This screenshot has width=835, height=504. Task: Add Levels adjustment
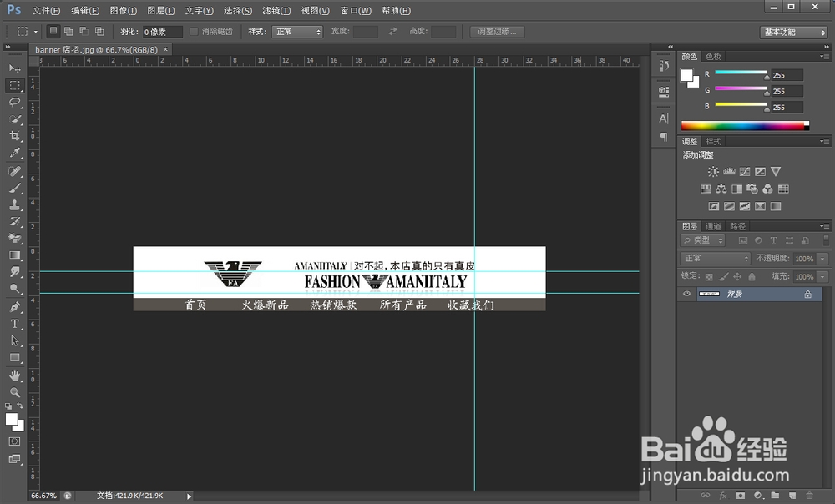click(729, 171)
